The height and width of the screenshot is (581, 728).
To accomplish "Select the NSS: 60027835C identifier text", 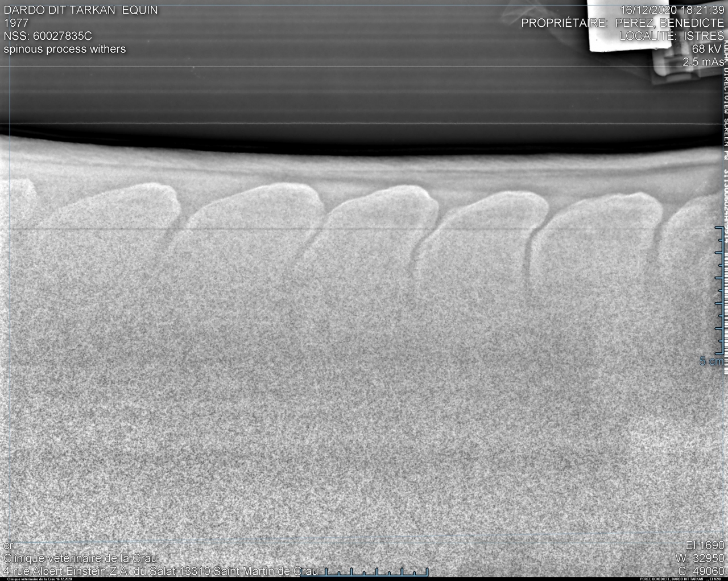I will (x=48, y=36).
